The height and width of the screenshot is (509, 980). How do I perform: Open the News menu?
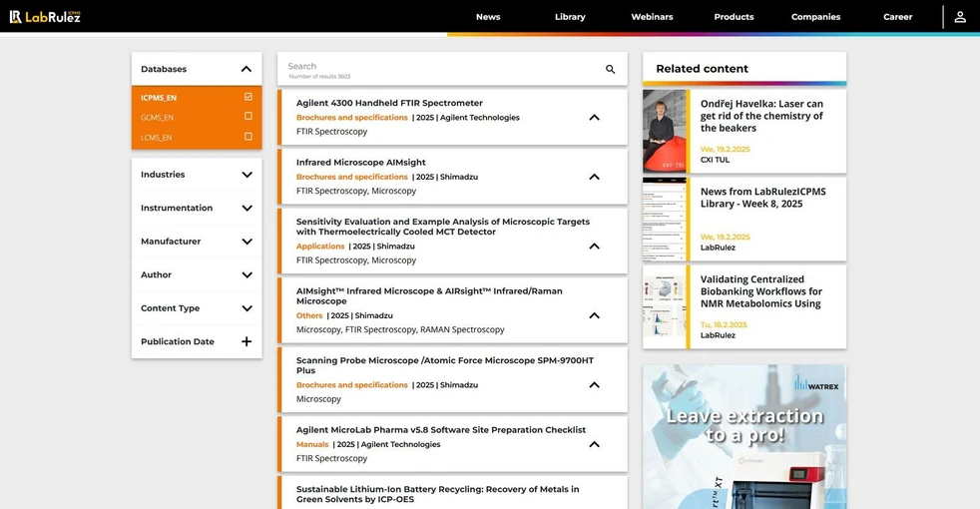(x=488, y=17)
